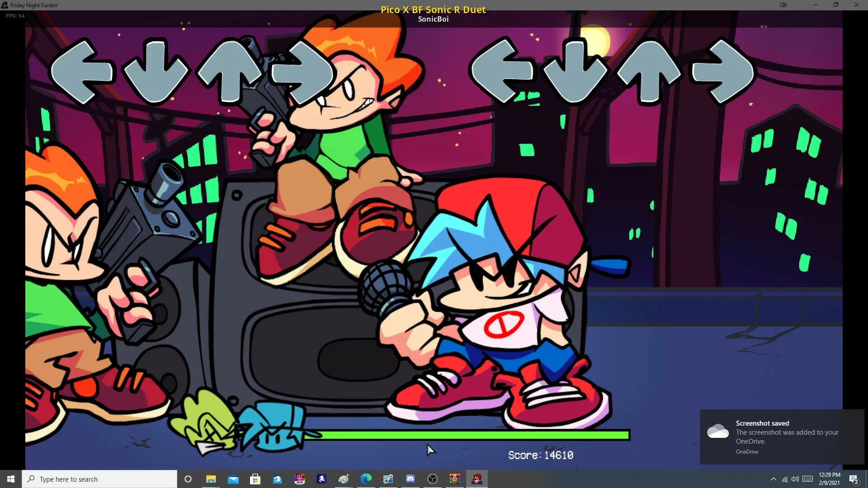The width and height of the screenshot is (868, 488).
Task: Click the player's up arrow receptor
Action: [x=649, y=71]
